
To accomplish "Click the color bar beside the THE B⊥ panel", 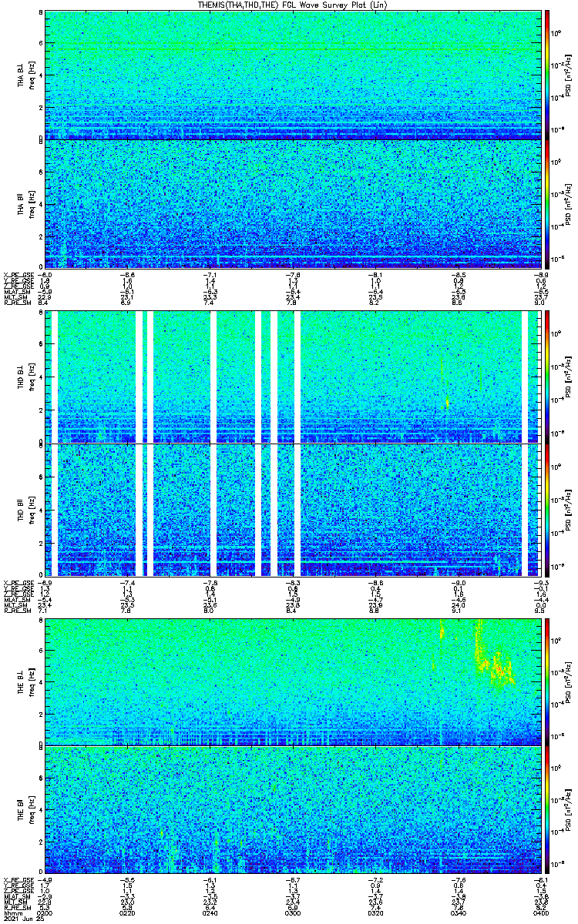I will pos(548,681).
